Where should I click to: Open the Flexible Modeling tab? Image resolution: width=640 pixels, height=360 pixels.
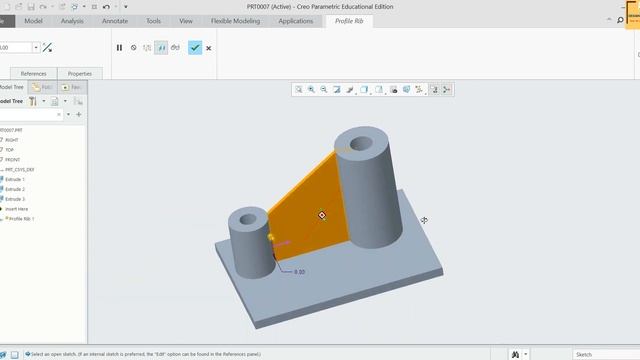coord(236,21)
